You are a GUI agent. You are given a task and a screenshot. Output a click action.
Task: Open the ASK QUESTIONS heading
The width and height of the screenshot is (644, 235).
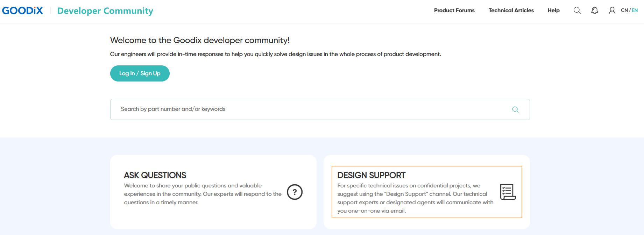coord(155,175)
